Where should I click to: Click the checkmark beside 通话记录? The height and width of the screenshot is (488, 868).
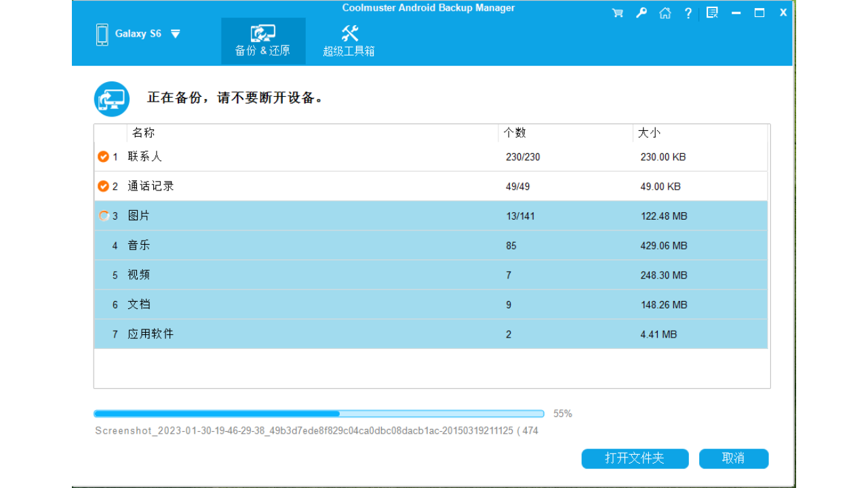click(x=103, y=186)
